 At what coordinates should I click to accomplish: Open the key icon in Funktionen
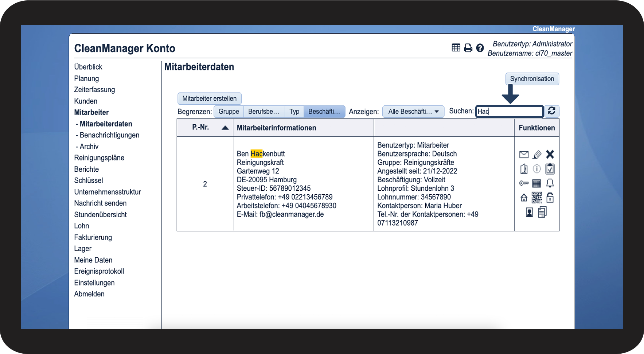click(x=524, y=183)
